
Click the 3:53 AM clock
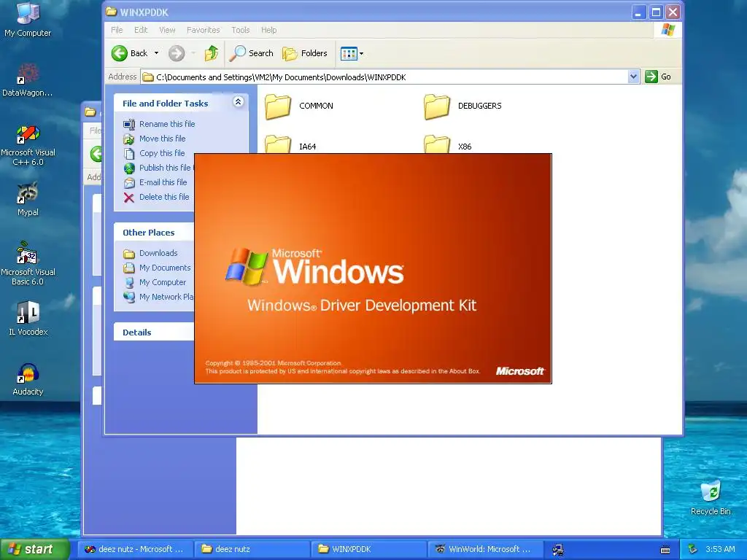coord(720,549)
